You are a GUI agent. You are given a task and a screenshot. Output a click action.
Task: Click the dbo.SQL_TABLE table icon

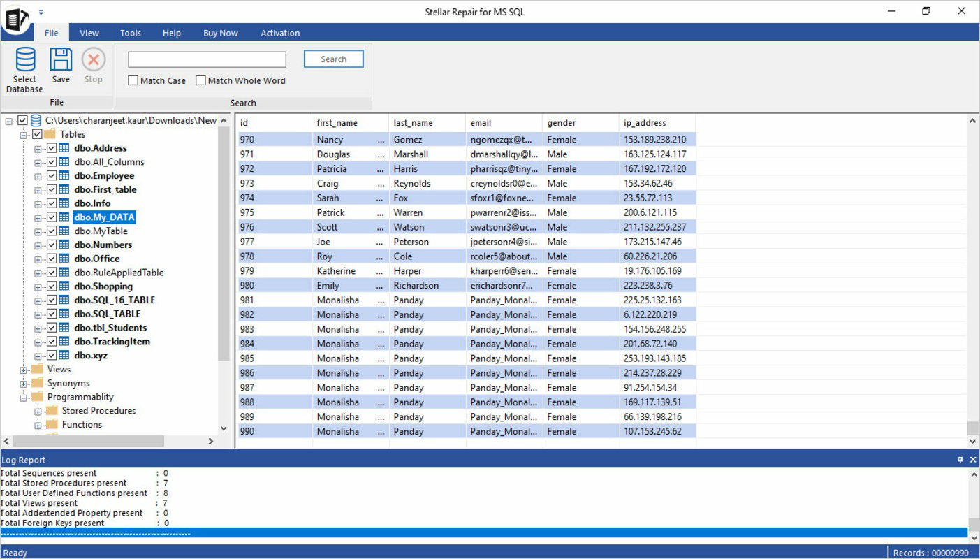(x=64, y=314)
